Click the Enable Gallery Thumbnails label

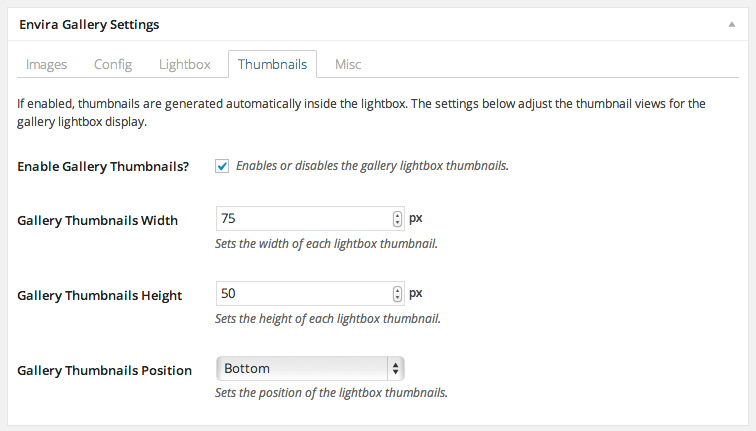pos(103,167)
